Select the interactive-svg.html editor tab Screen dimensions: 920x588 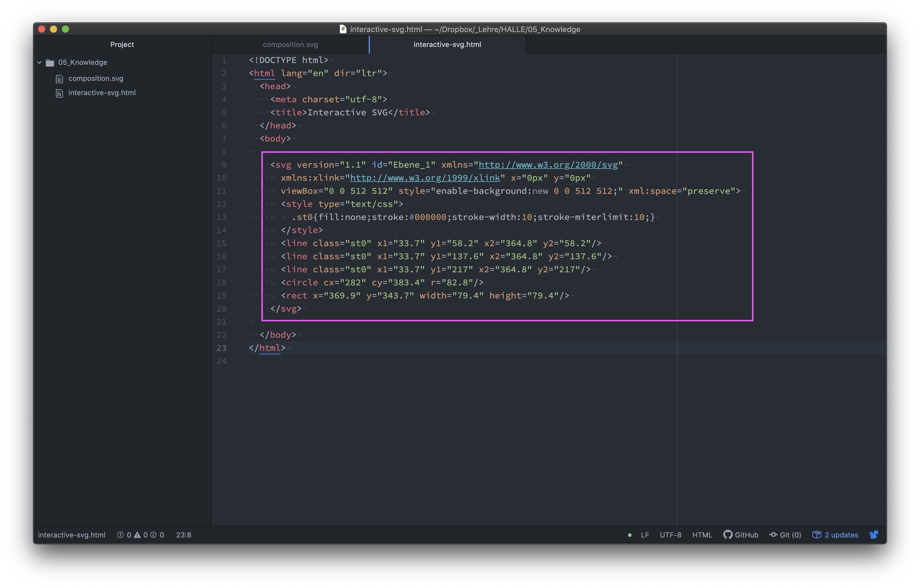point(447,45)
